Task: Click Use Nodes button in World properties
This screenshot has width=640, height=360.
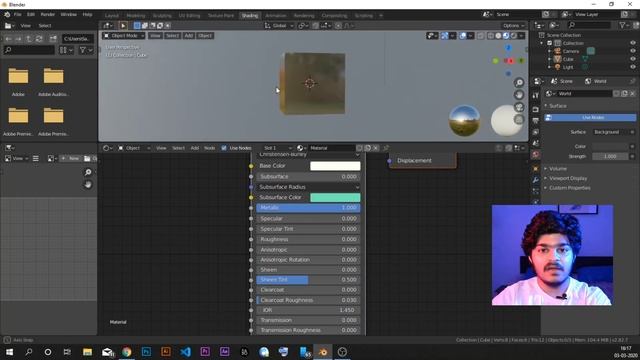Action: coord(590,118)
